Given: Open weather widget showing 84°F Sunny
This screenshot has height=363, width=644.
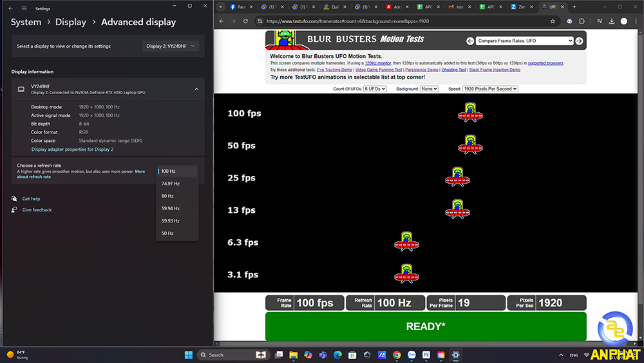Looking at the screenshot, I should [17, 355].
